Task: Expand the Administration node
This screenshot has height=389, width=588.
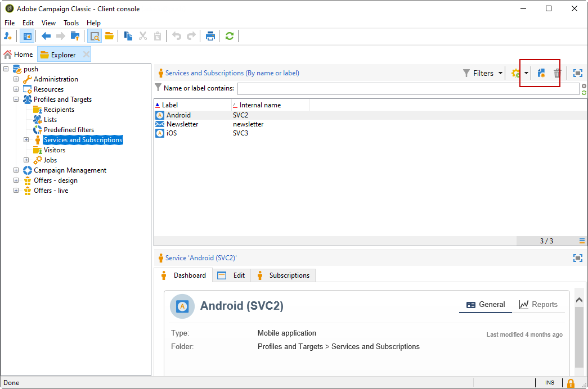Action: point(16,79)
